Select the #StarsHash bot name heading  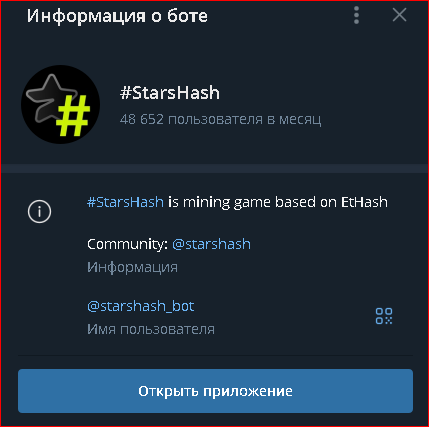[x=170, y=93]
